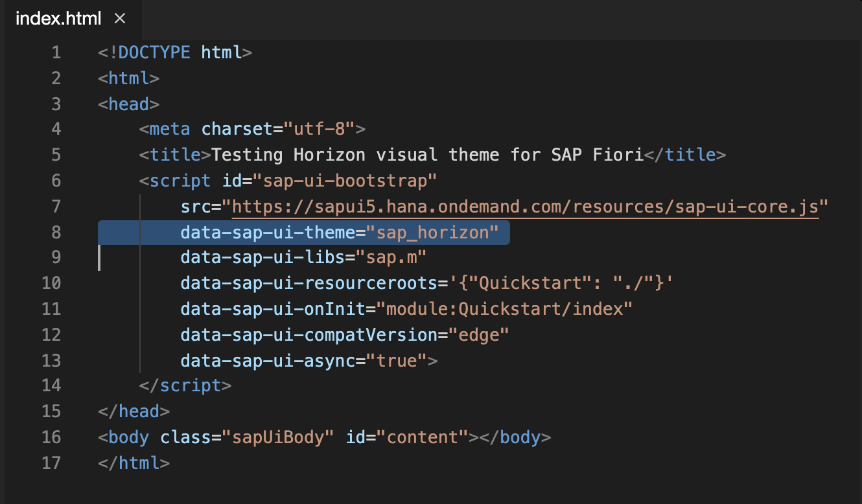Image resolution: width=862 pixels, height=504 pixels.
Task: Select the index.html editor tab
Action: [x=58, y=19]
